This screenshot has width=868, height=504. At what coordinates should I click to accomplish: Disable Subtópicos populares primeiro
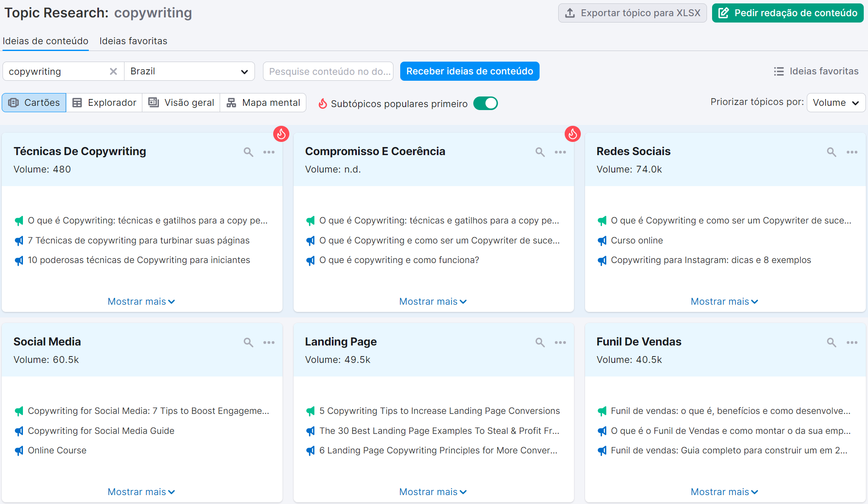tap(485, 103)
